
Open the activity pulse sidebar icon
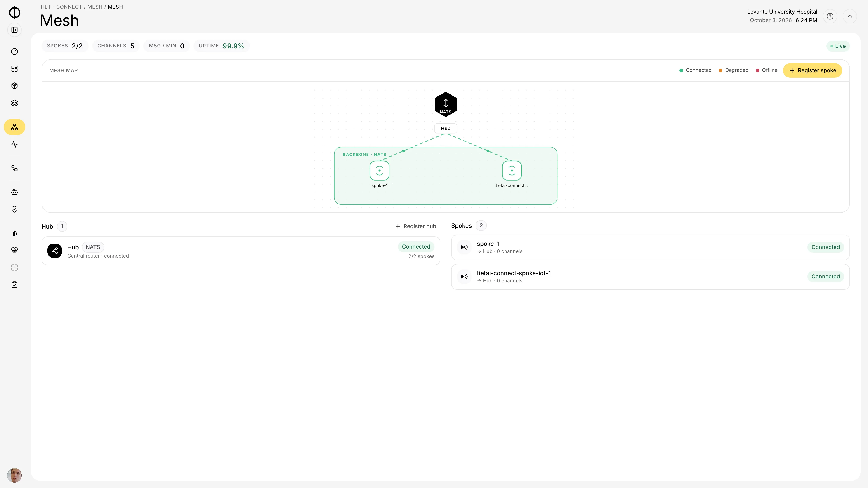pyautogui.click(x=14, y=144)
